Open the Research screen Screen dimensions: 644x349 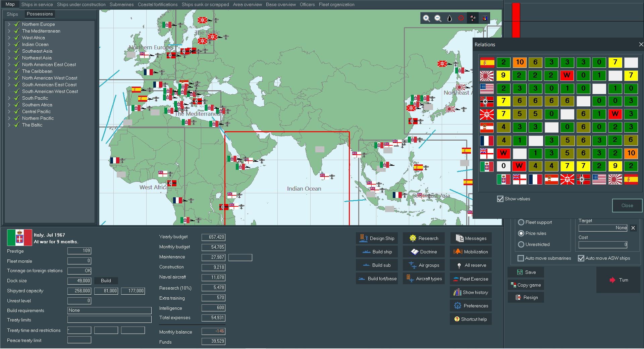424,238
